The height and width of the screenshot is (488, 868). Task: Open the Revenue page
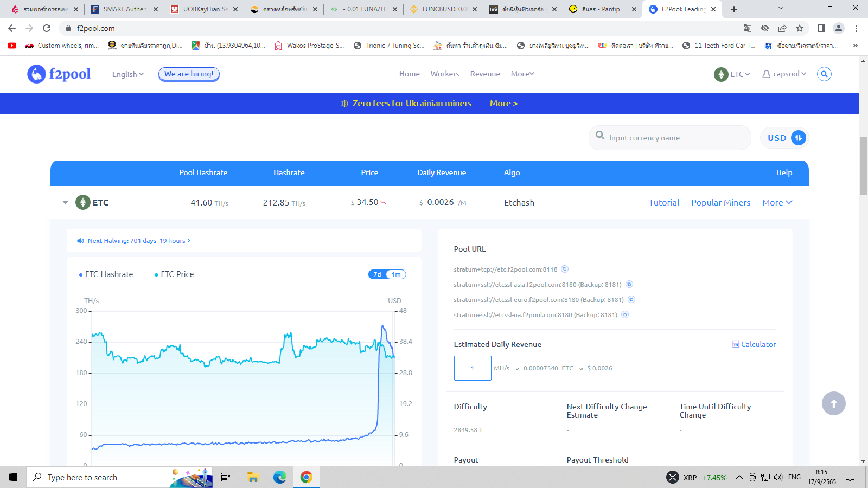485,74
